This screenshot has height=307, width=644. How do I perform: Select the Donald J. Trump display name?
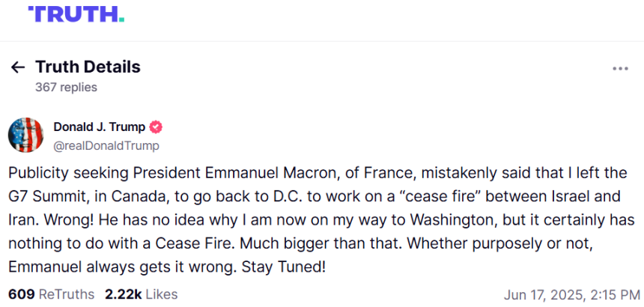click(x=100, y=127)
